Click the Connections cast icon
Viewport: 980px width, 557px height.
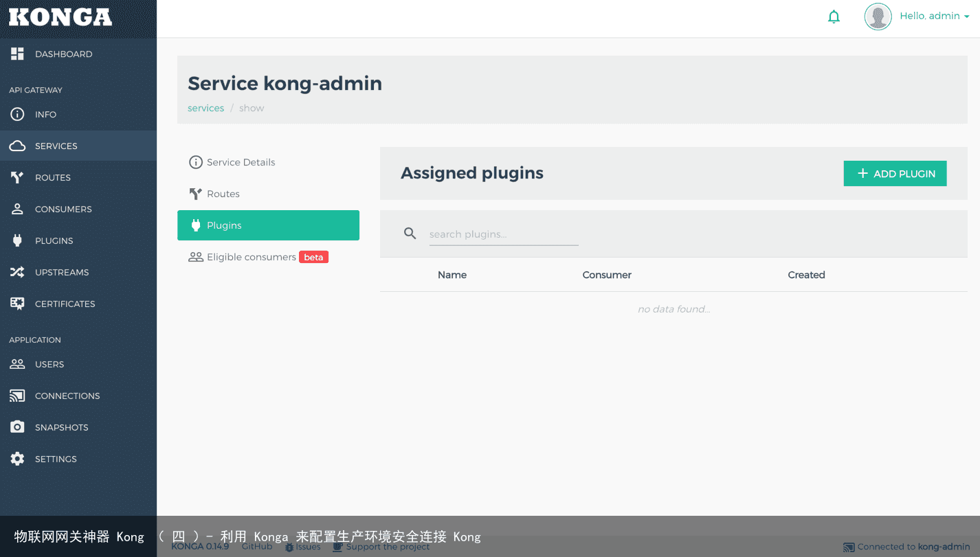(17, 396)
